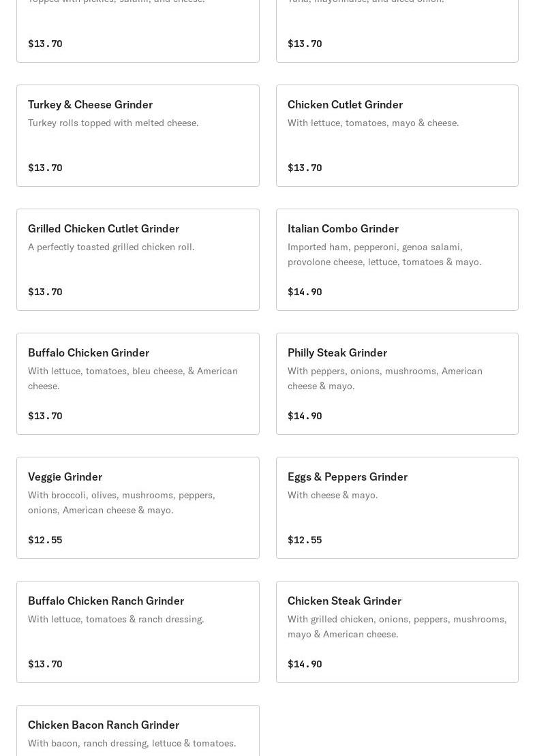Click Chicken Cutlet Grinder description text
The width and height of the screenshot is (535, 756).
(x=373, y=123)
